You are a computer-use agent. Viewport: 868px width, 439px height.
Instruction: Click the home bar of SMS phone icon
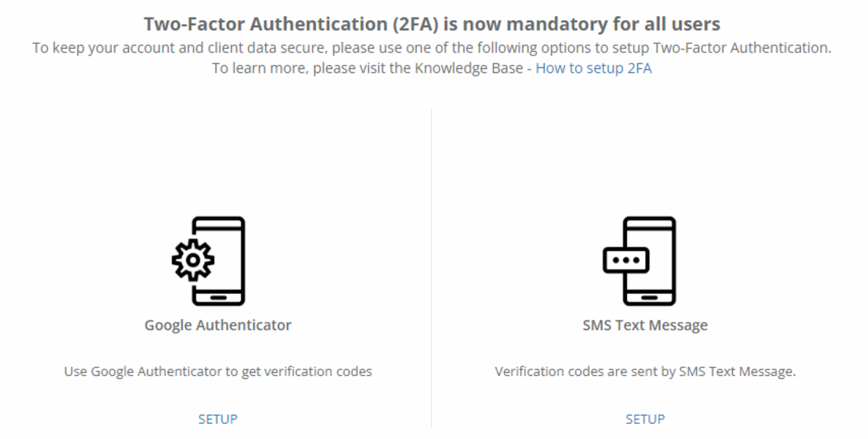click(x=650, y=297)
